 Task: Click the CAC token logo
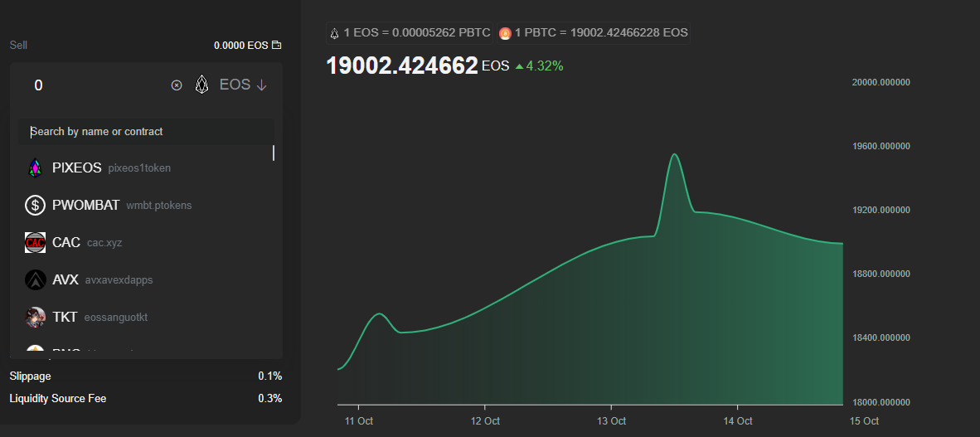point(35,243)
